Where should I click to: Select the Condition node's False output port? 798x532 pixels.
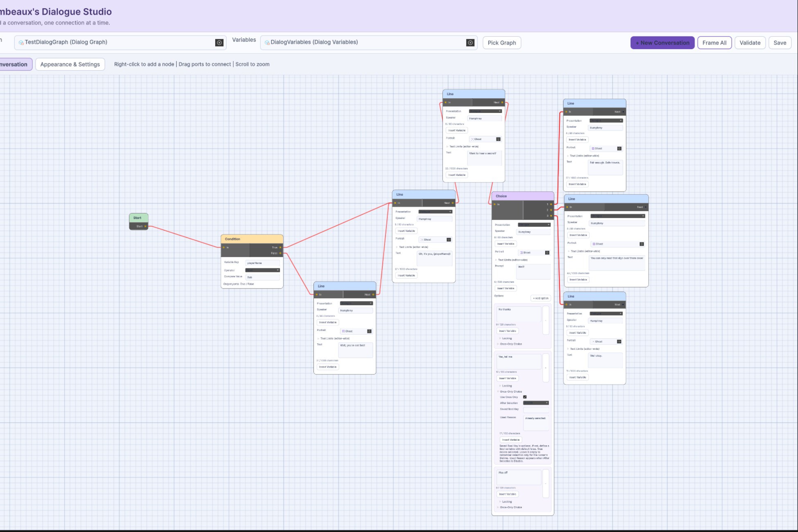coord(280,253)
